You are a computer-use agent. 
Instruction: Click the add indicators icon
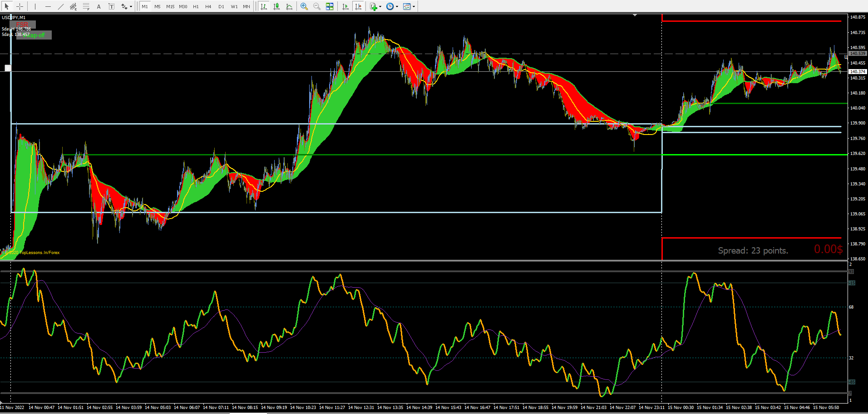click(x=373, y=6)
